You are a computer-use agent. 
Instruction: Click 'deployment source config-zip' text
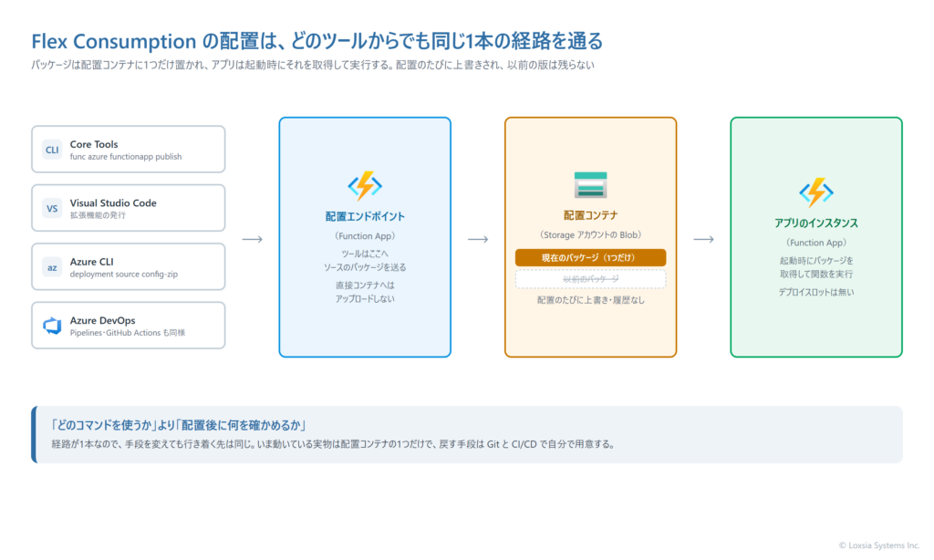[124, 274]
